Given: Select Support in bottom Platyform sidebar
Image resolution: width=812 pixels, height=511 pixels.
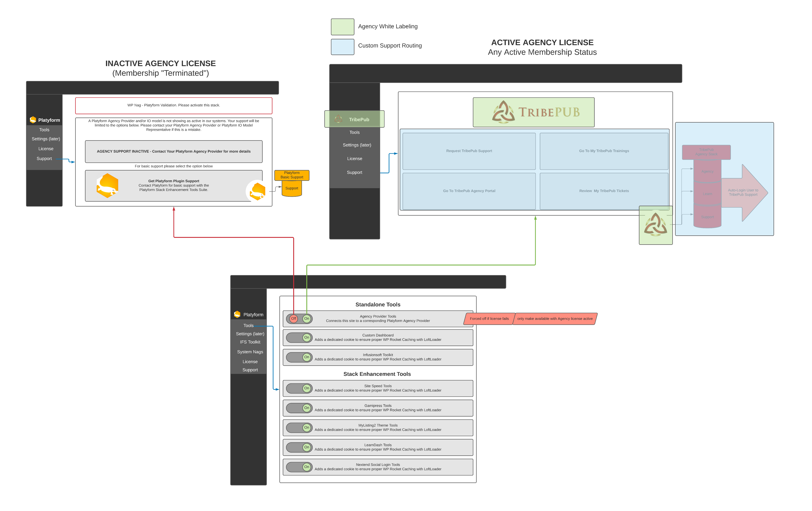Looking at the screenshot, I should [250, 370].
